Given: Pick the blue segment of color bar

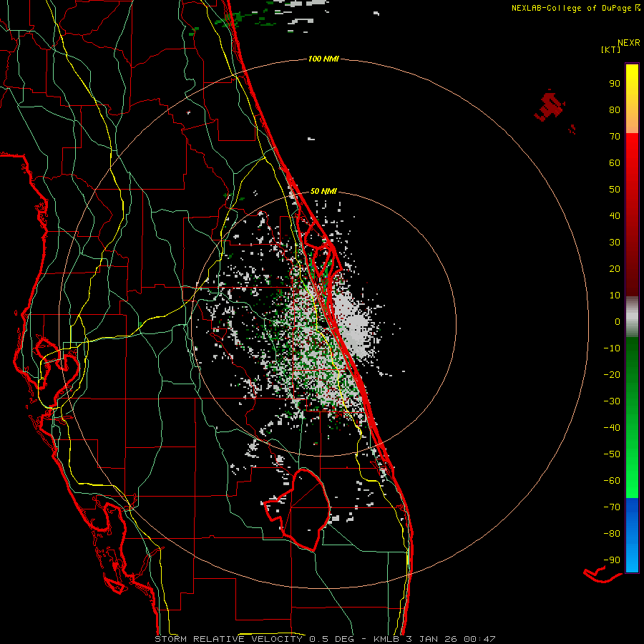Looking at the screenshot, I should click(x=632, y=535).
